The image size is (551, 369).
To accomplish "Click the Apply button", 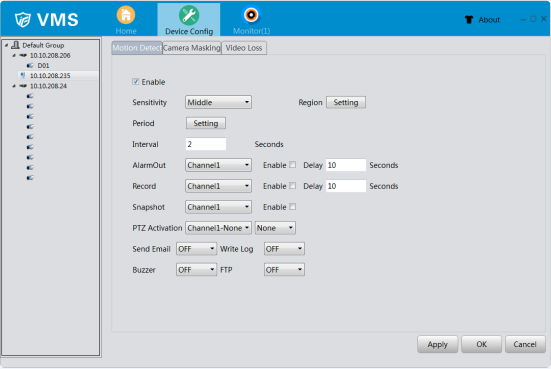I will pyautogui.click(x=437, y=344).
